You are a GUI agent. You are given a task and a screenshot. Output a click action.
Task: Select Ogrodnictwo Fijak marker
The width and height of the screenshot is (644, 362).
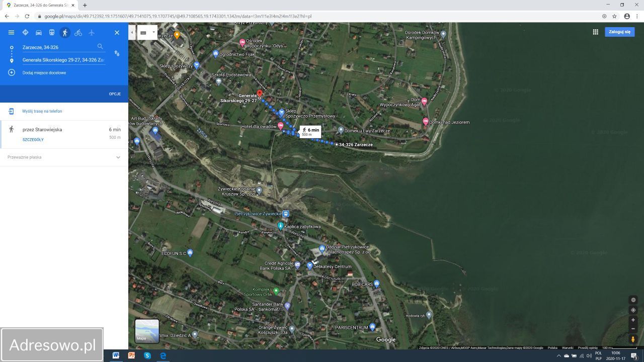tap(216, 54)
